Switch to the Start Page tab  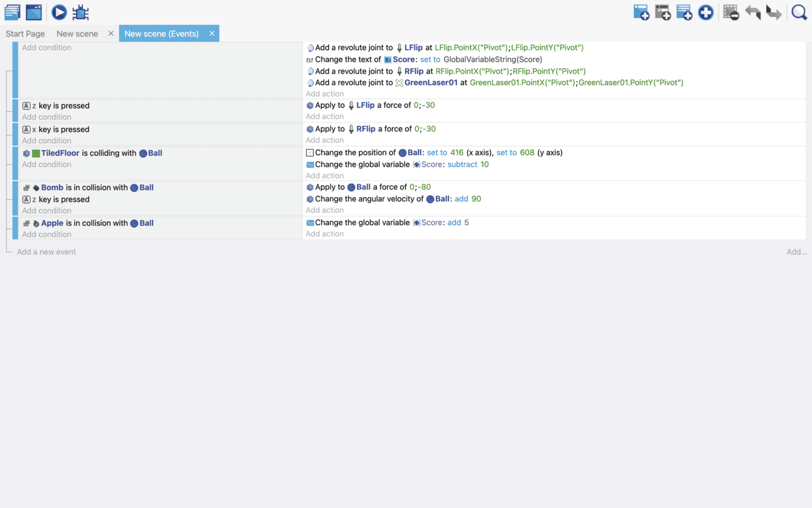click(x=25, y=34)
